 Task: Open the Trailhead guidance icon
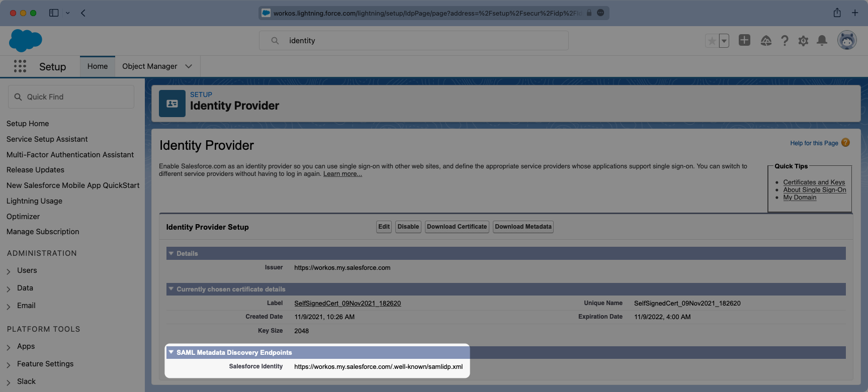point(766,41)
